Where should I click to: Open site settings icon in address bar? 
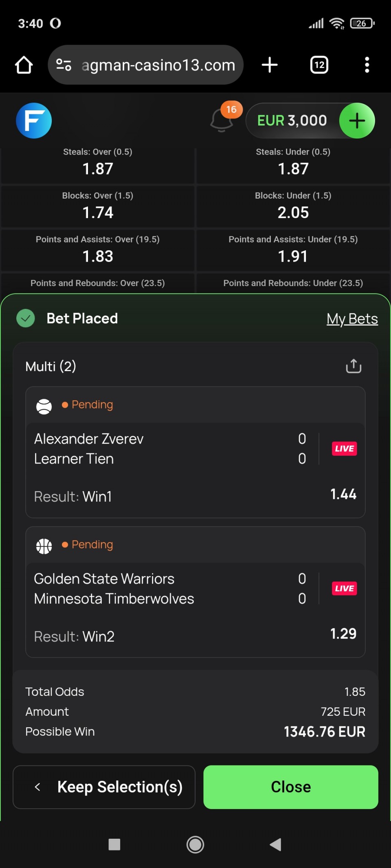[x=64, y=65]
